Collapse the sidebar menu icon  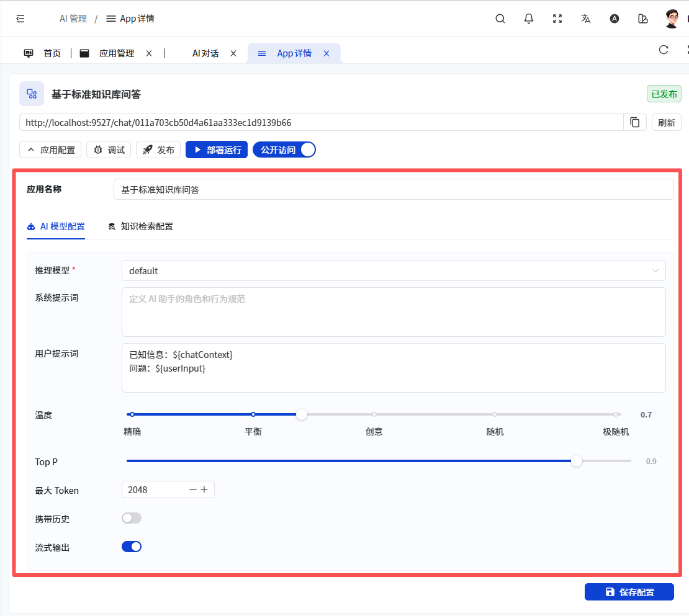coord(20,19)
